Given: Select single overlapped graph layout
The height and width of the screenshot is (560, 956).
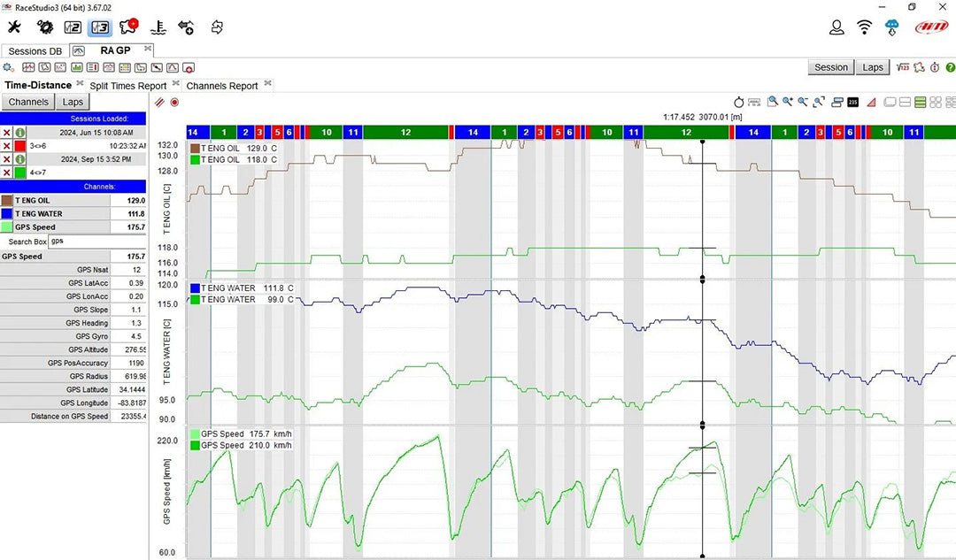Looking at the screenshot, I should pos(890,103).
